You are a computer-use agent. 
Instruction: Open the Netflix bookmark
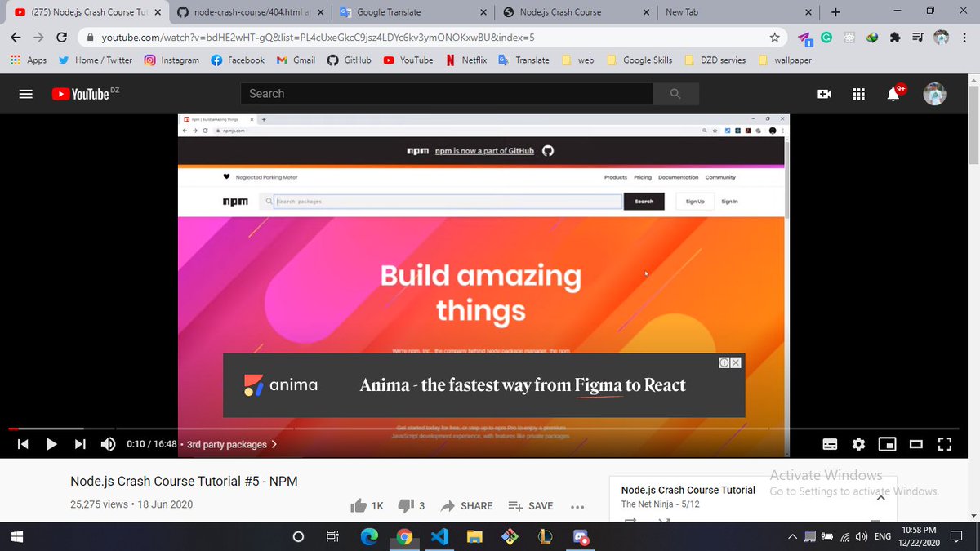[x=466, y=60]
